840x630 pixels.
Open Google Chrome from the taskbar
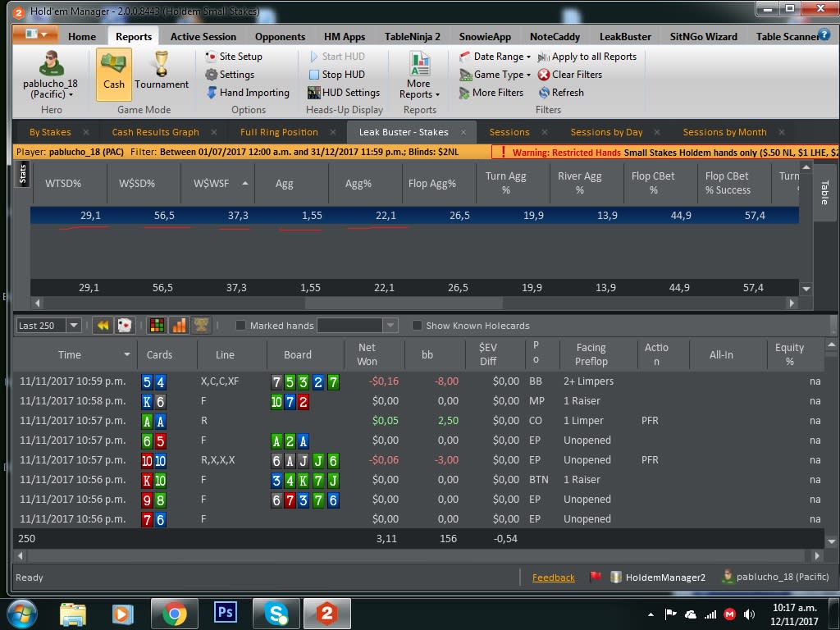tap(174, 614)
